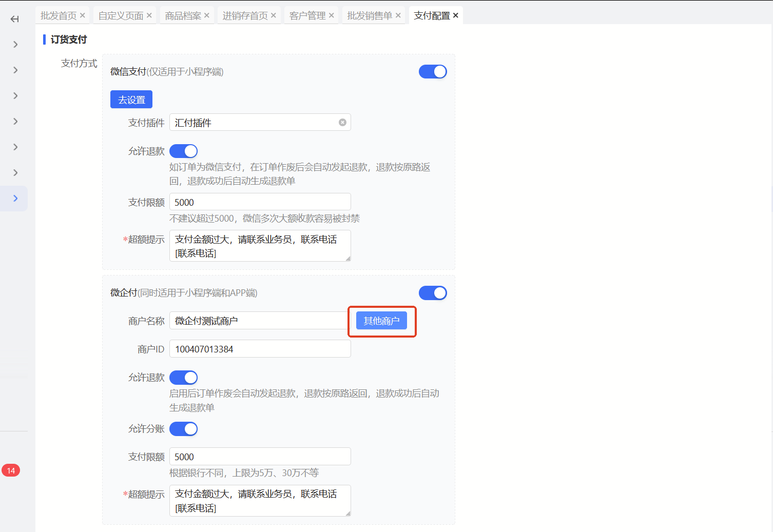Switch to the 批发首页 tab

pyautogui.click(x=59, y=15)
